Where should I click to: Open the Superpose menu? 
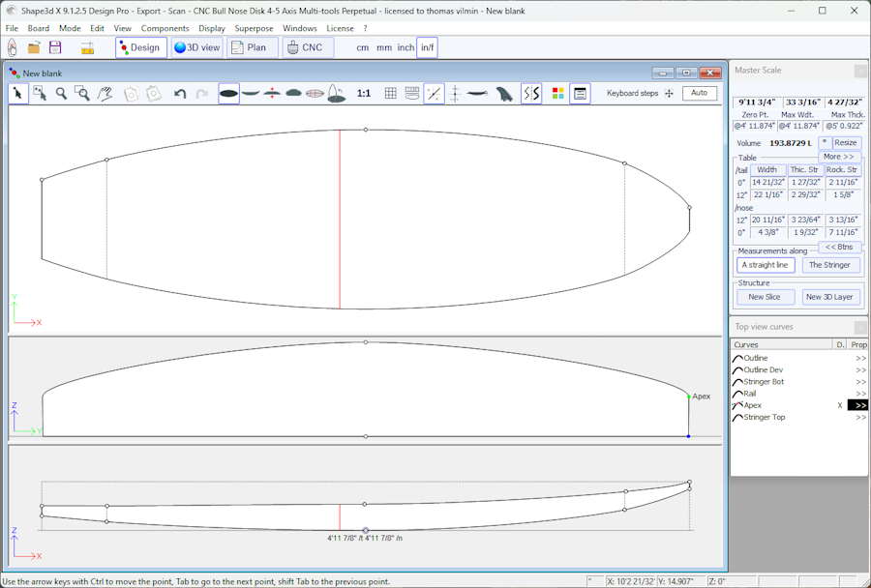tap(254, 29)
